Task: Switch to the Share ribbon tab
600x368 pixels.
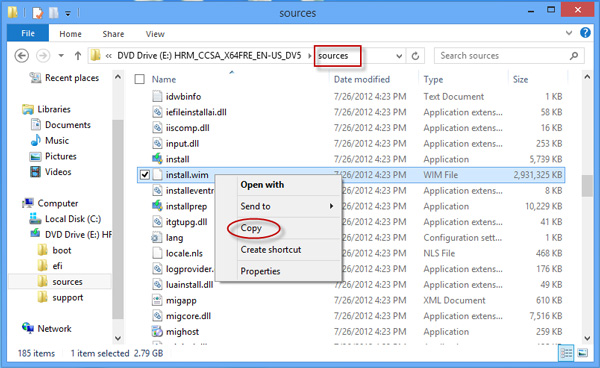Action: pos(113,34)
